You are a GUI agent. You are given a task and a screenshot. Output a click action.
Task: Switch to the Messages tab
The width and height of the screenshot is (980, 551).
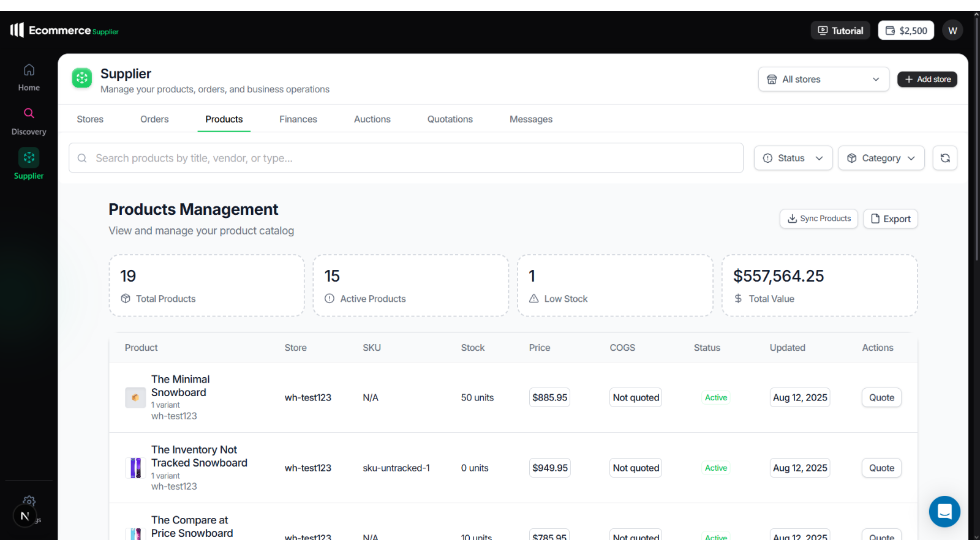530,119
